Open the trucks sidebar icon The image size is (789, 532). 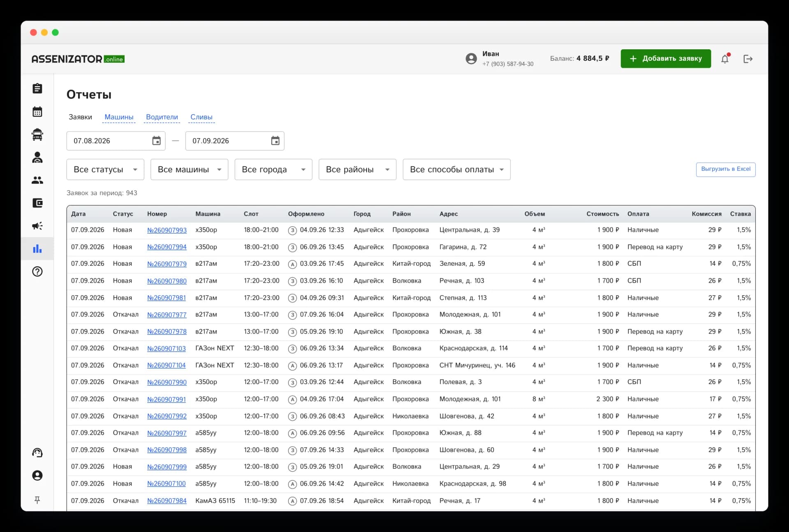(37, 134)
